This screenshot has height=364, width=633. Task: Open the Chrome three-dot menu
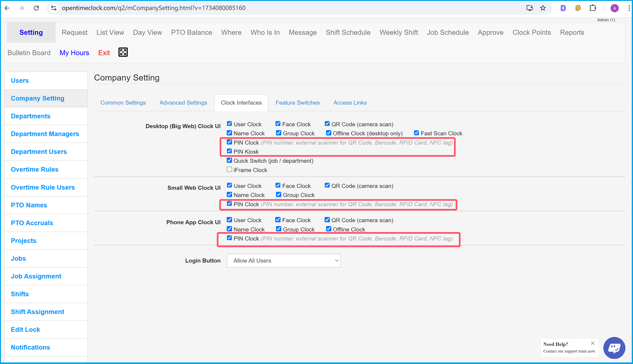tap(629, 8)
